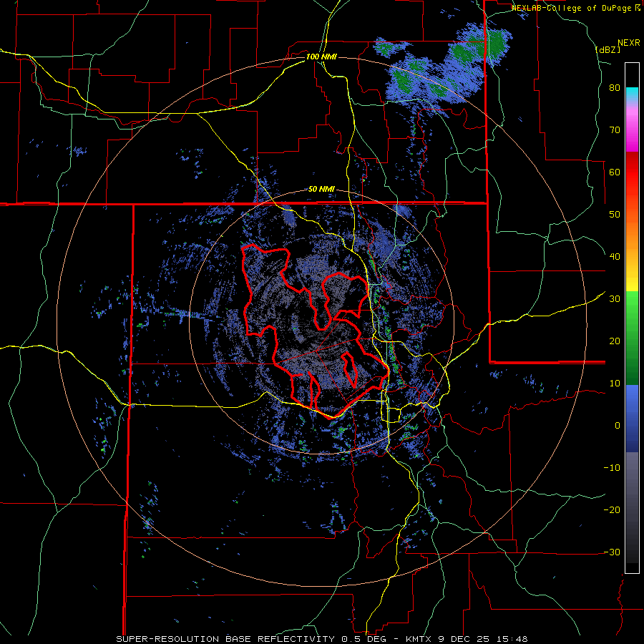Click the 60 value on the dBZ scale
The height and width of the screenshot is (644, 644).
tap(615, 172)
